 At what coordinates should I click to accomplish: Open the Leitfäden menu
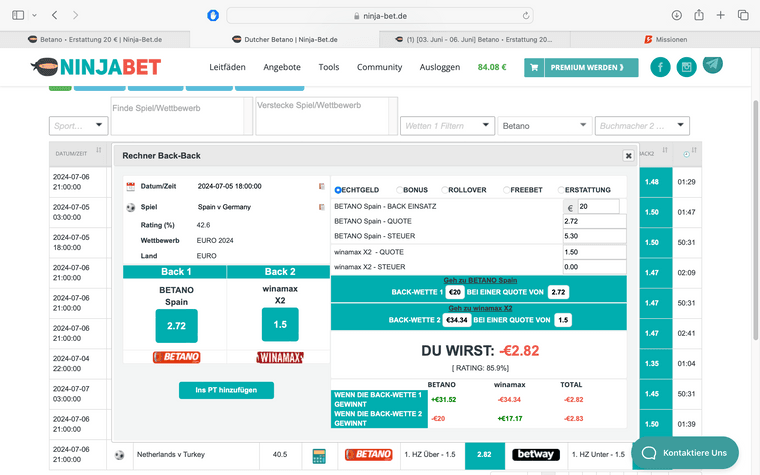point(227,67)
